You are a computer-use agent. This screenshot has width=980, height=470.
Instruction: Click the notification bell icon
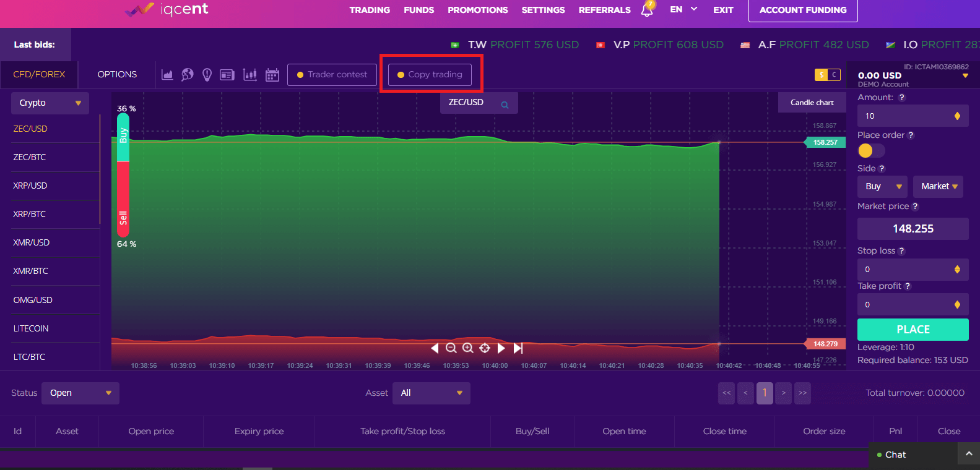647,10
